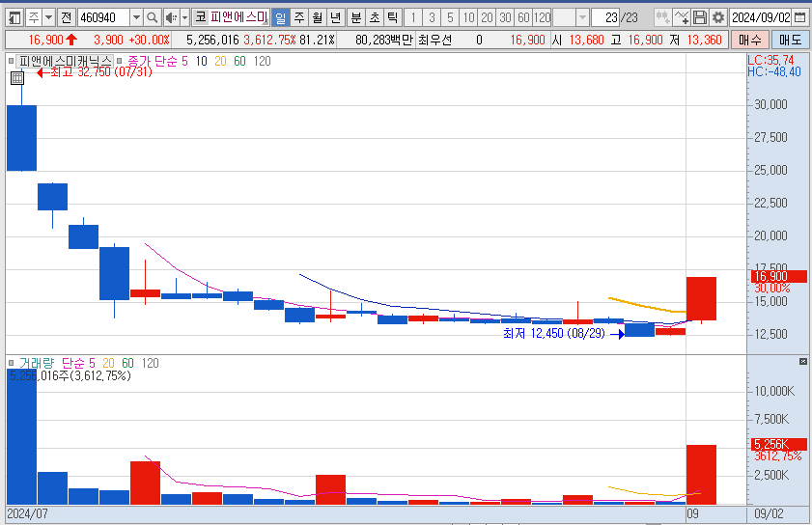
Task: Click the 매수 buy button
Action: pos(750,40)
